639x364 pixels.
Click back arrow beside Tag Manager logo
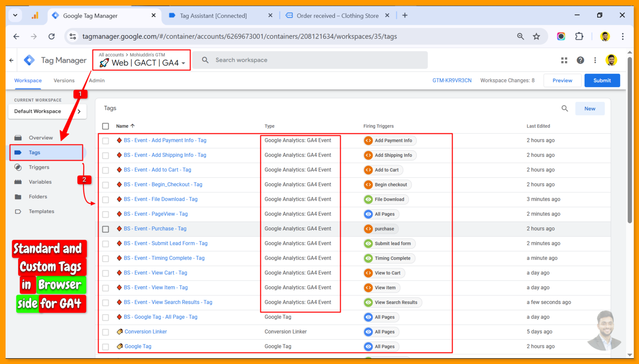click(x=11, y=60)
